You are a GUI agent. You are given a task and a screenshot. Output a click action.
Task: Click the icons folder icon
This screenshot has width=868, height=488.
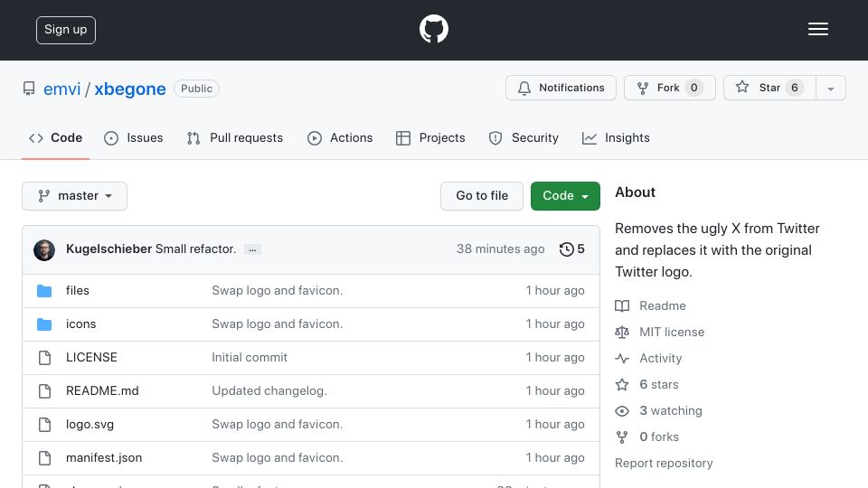(44, 324)
